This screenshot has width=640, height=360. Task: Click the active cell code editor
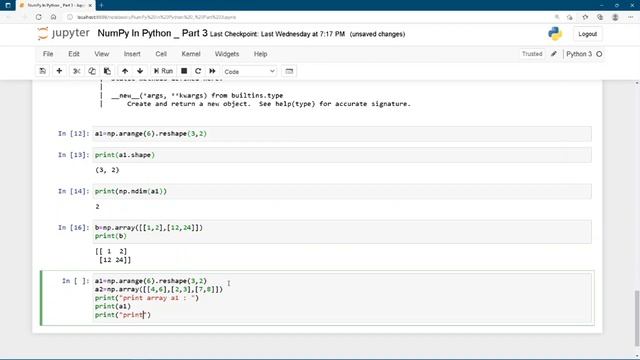[x=342, y=298]
